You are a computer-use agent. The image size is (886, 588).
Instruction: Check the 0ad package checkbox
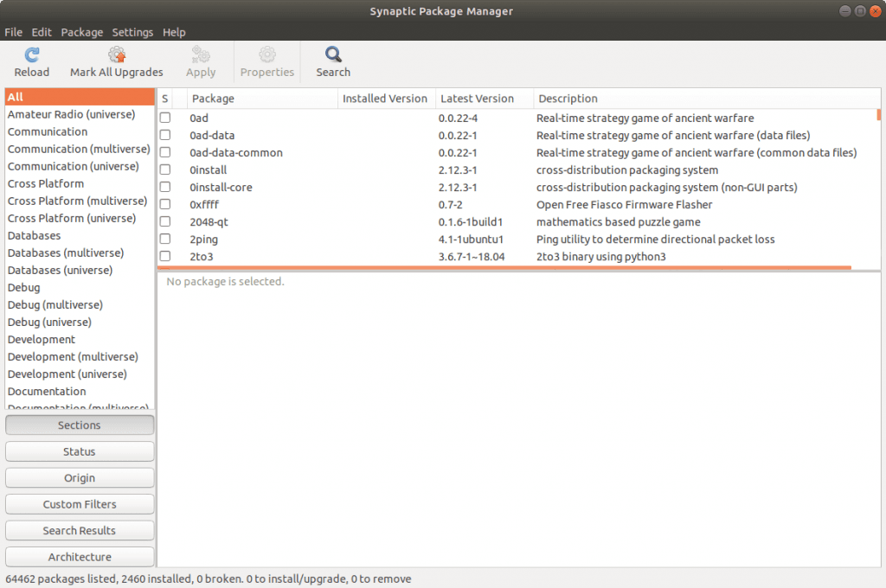point(164,118)
